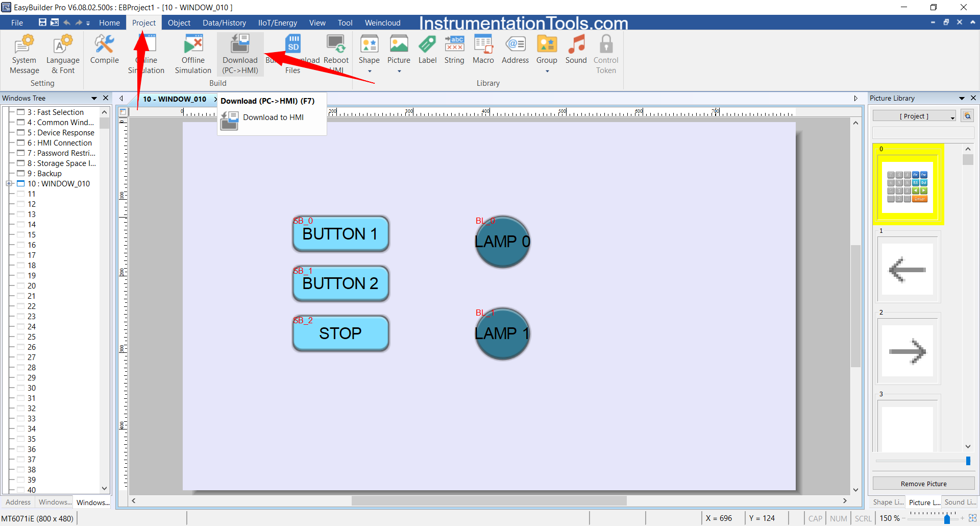The width and height of the screenshot is (980, 526).
Task: Click the canvas horizontal scrollbar
Action: 488,501
